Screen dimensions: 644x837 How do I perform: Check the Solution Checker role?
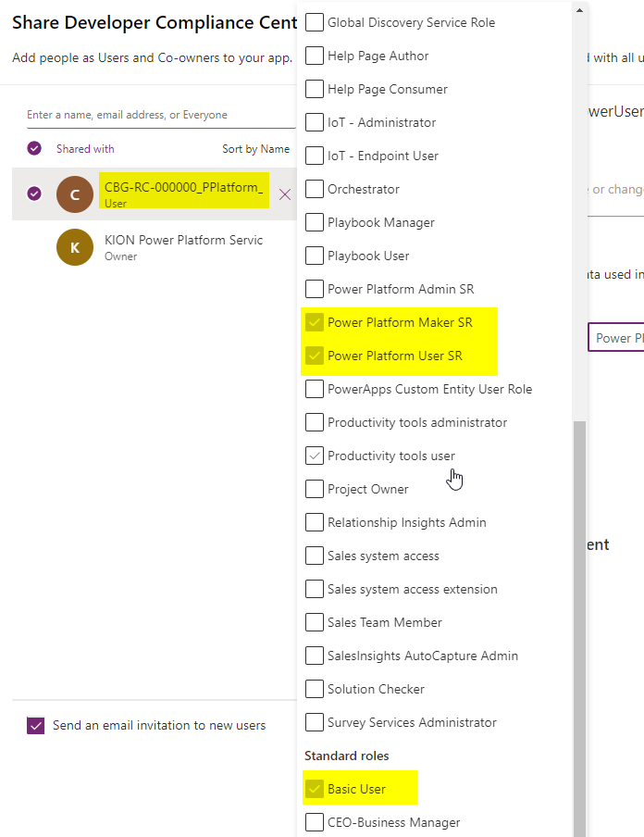pyautogui.click(x=314, y=689)
